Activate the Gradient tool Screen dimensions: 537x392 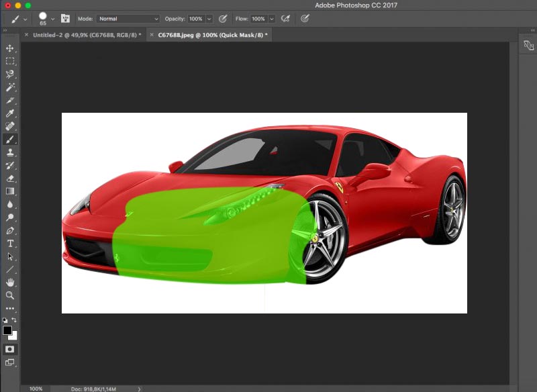(x=10, y=191)
